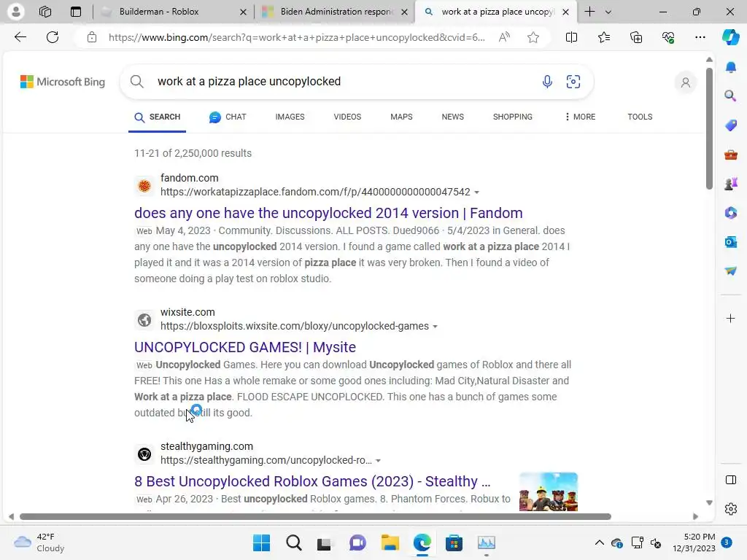This screenshot has width=747, height=560.
Task: Open the MORE search categories menu
Action: 580,117
